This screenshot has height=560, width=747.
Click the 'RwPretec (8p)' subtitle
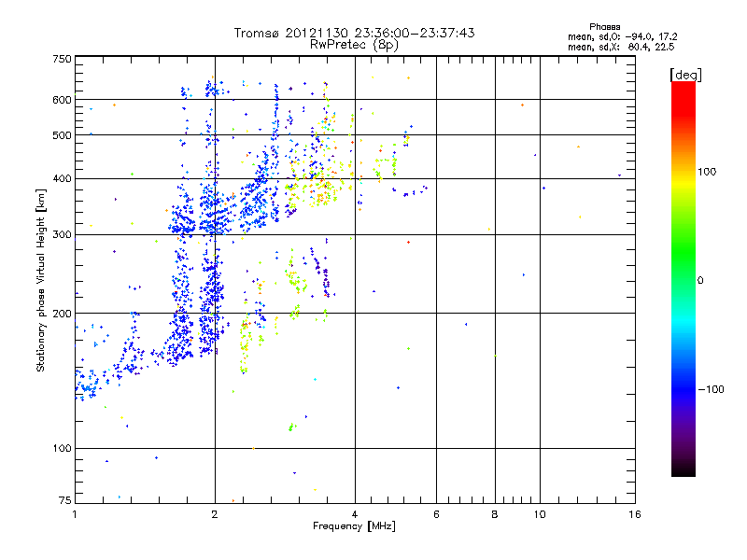pos(354,45)
